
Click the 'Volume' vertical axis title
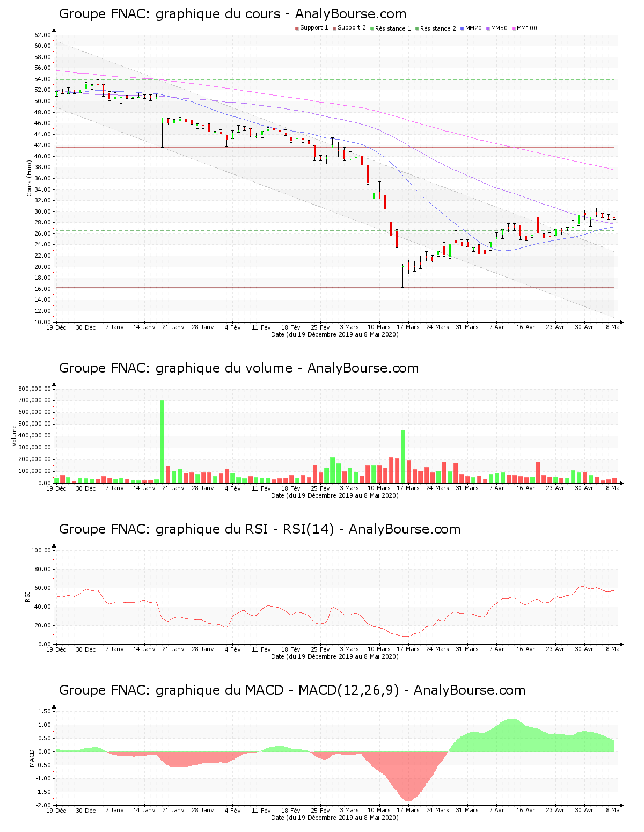pyautogui.click(x=14, y=436)
